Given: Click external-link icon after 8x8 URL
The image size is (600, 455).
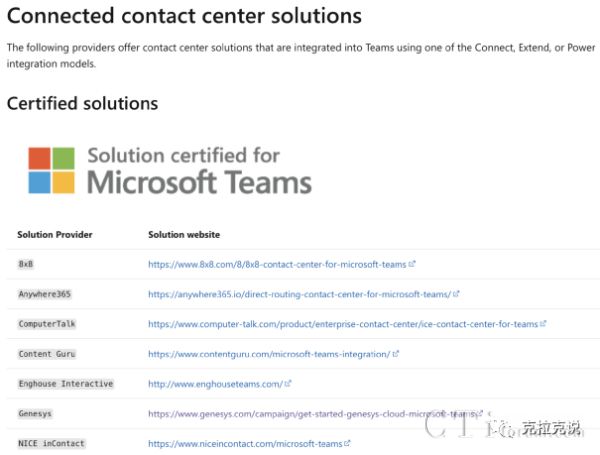Looking at the screenshot, I should tap(412, 264).
